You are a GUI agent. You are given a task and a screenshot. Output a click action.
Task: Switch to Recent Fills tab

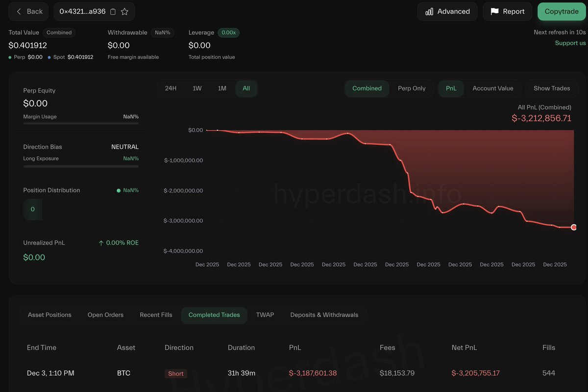(x=156, y=315)
